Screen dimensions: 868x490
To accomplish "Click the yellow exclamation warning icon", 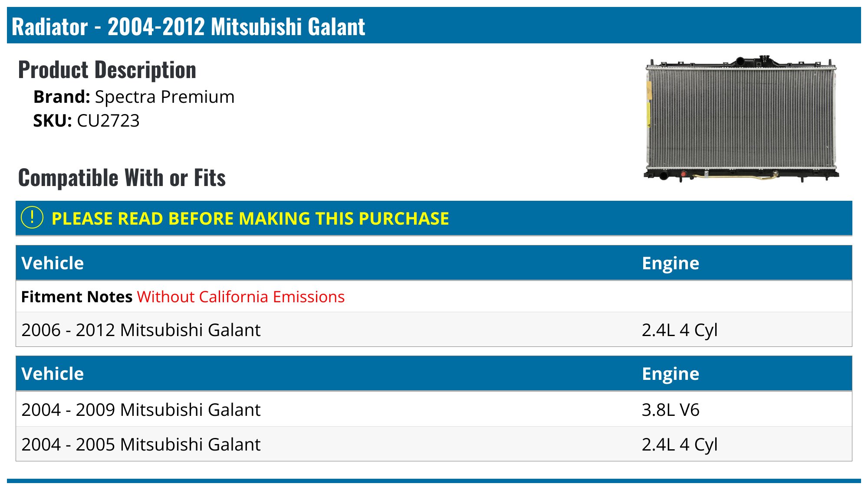I will (32, 218).
